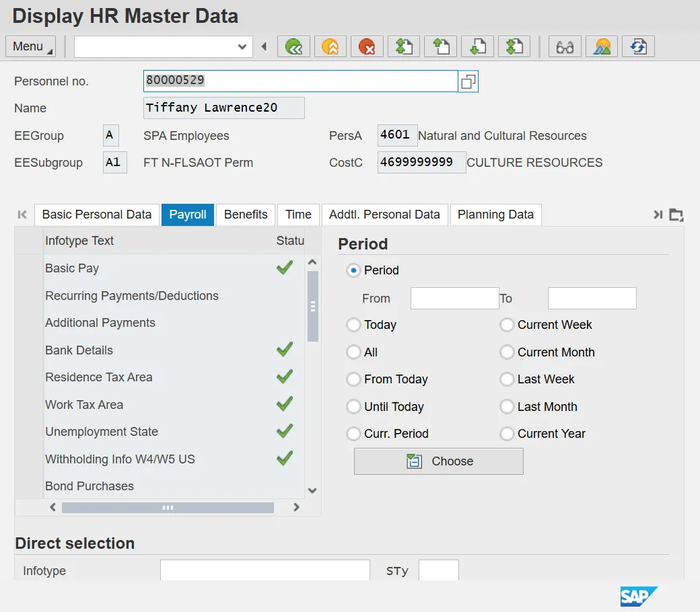
Task: Open the command field dropdown
Action: [242, 46]
